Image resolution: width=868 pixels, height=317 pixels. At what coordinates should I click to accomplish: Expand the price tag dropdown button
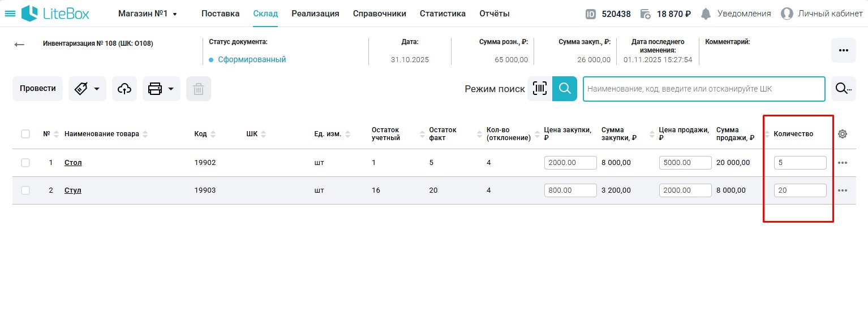coord(87,89)
